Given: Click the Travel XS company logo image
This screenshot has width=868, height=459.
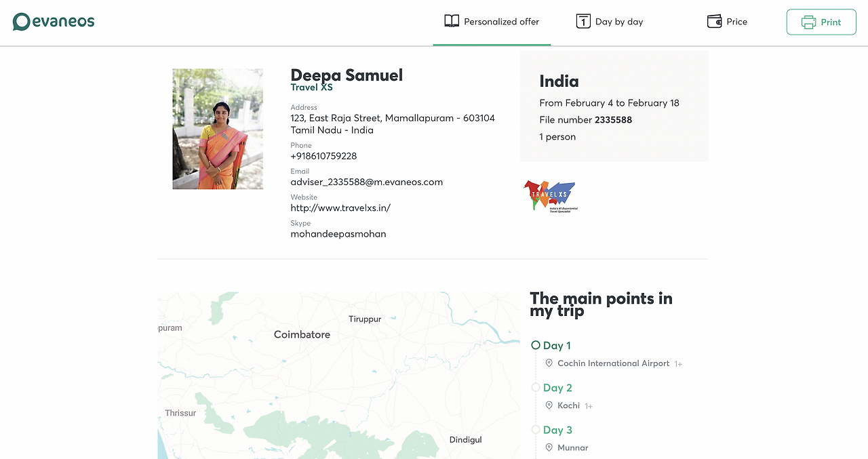Looking at the screenshot, I should [550, 197].
